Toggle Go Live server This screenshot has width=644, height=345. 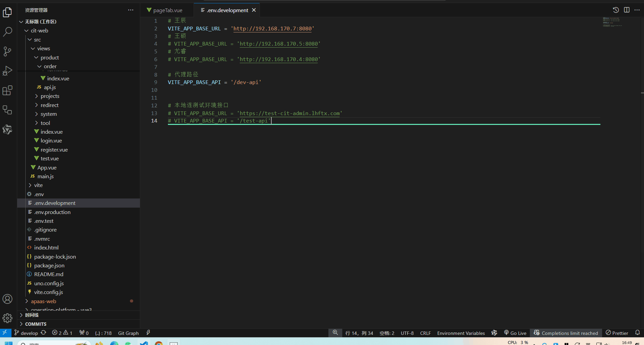coord(515,333)
